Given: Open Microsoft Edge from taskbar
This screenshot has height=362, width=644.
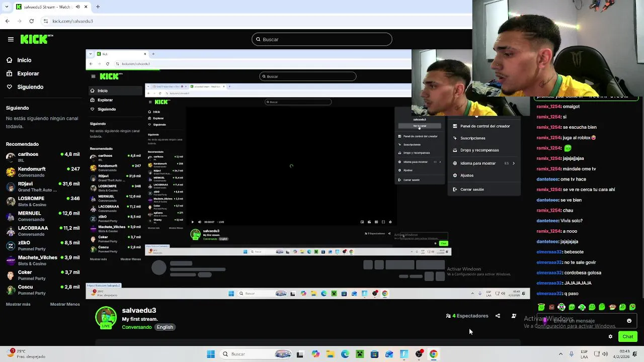Looking at the screenshot, I should click(x=345, y=354).
